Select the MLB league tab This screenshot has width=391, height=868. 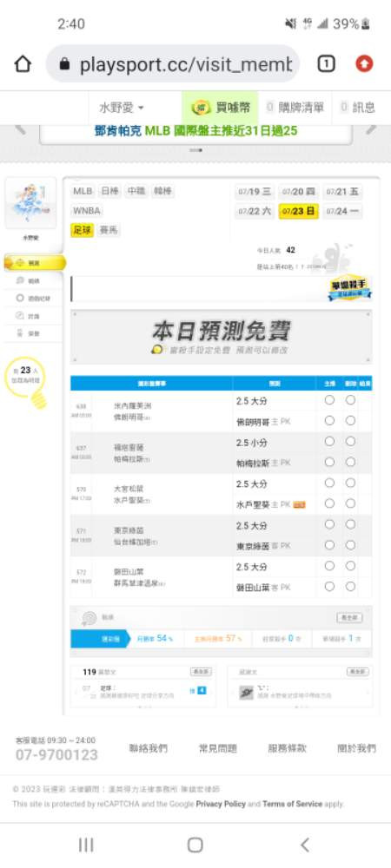pos(83,192)
